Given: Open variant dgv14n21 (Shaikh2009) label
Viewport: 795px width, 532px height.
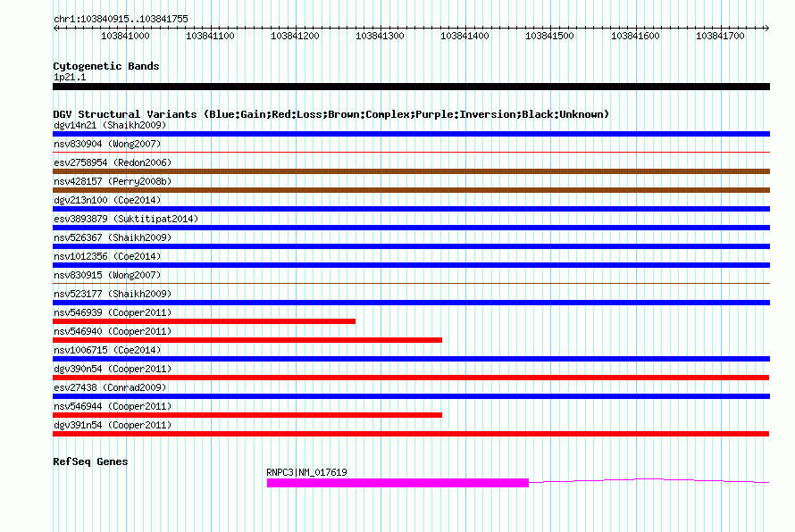Looking at the screenshot, I should (110, 125).
